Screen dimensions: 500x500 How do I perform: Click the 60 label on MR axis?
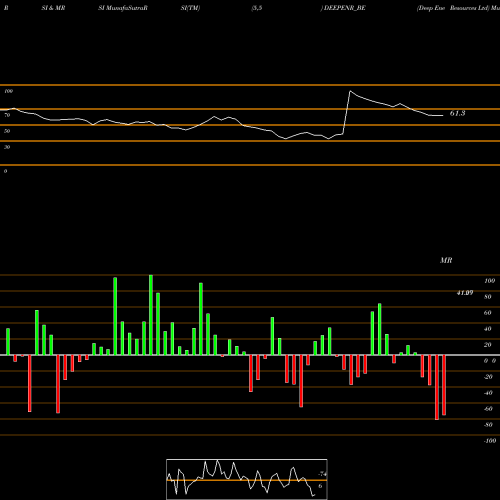click(x=488, y=313)
